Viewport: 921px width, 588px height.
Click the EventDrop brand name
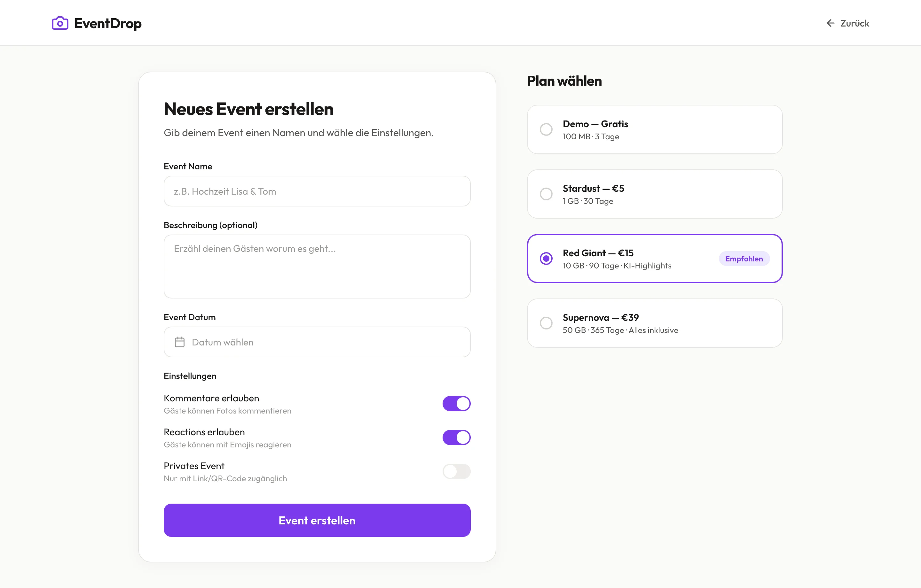(x=108, y=23)
